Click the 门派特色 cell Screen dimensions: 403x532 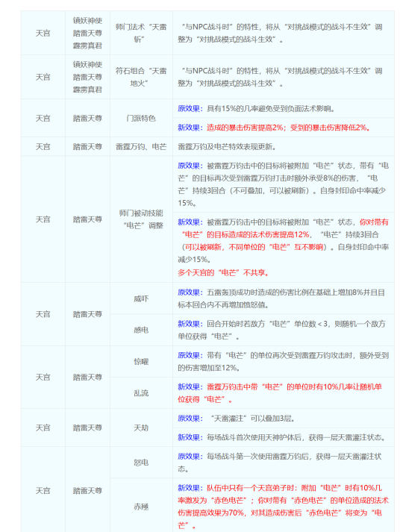coord(141,118)
